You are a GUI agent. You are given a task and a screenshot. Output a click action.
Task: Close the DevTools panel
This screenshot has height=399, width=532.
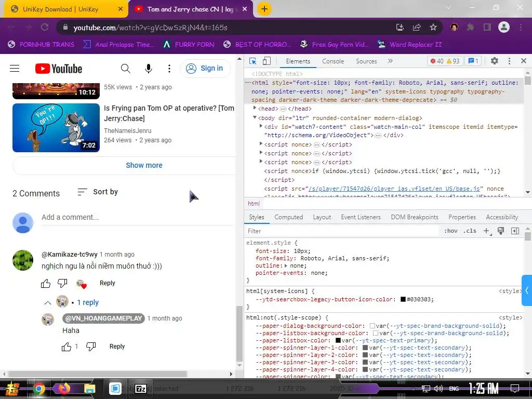click(x=524, y=61)
